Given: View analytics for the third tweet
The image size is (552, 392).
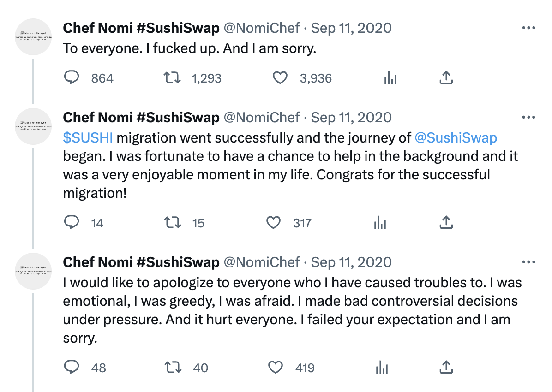Looking at the screenshot, I should tap(381, 368).
